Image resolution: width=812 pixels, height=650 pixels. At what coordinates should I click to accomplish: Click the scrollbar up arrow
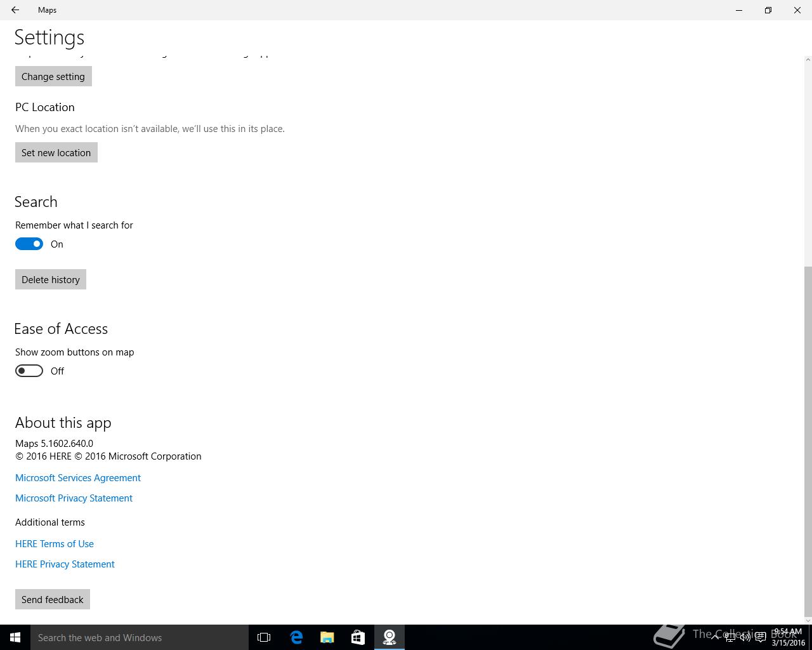click(808, 60)
